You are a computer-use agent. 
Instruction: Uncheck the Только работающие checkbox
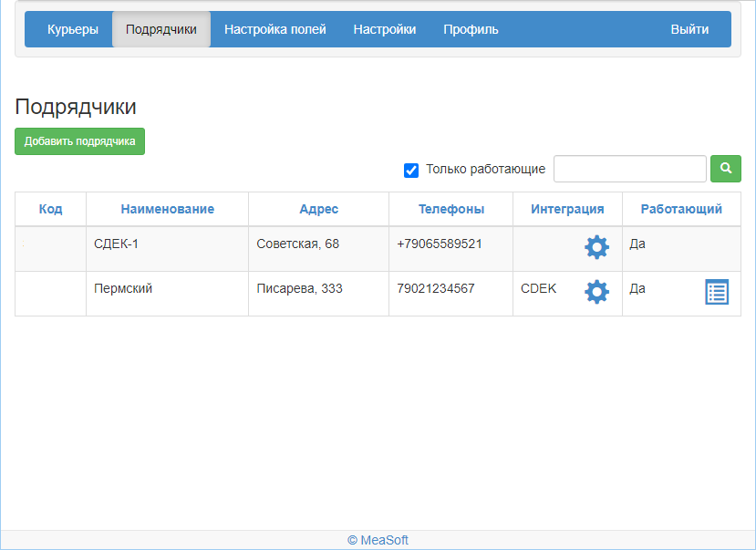411,171
